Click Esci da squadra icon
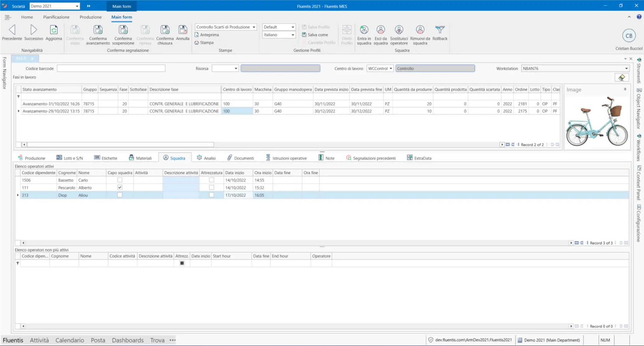Image resolution: width=644 pixels, height=346 pixels. 380,30
